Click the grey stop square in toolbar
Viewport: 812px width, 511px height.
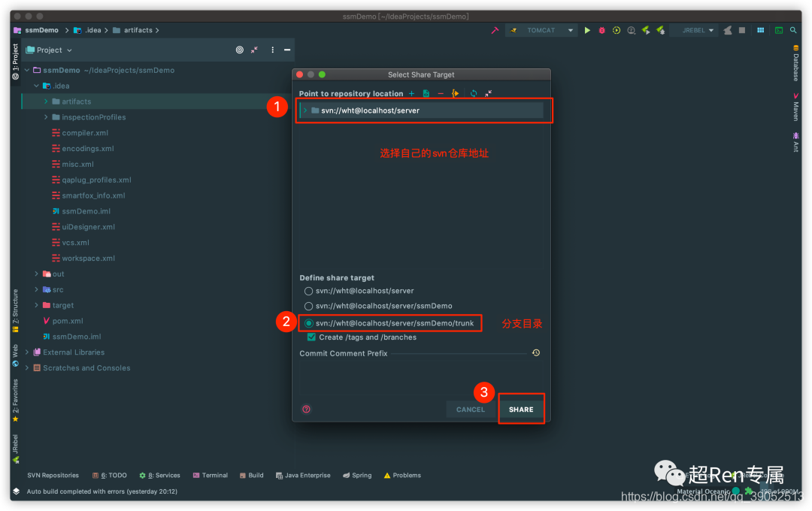(x=742, y=31)
